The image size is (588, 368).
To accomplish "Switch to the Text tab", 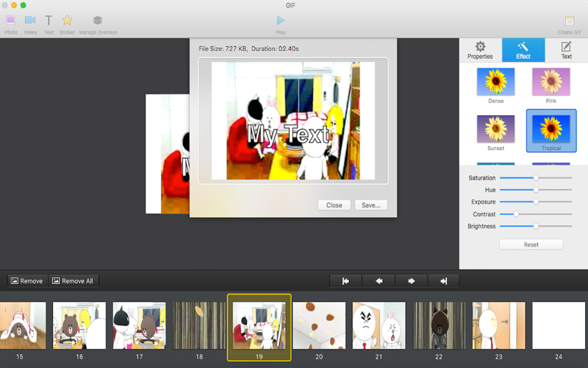I will click(566, 50).
